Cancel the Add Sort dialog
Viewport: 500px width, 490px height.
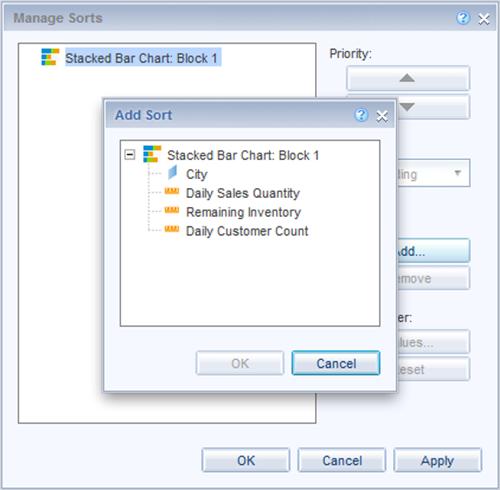point(336,363)
